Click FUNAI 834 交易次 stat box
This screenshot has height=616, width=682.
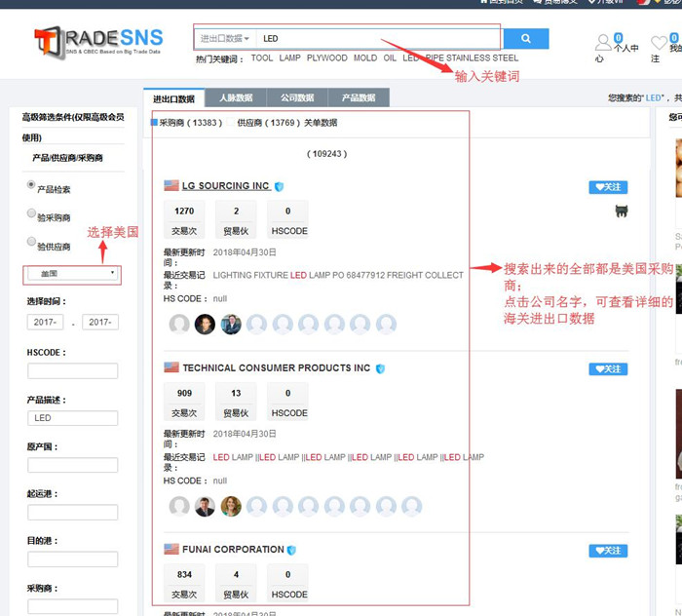coord(184,583)
